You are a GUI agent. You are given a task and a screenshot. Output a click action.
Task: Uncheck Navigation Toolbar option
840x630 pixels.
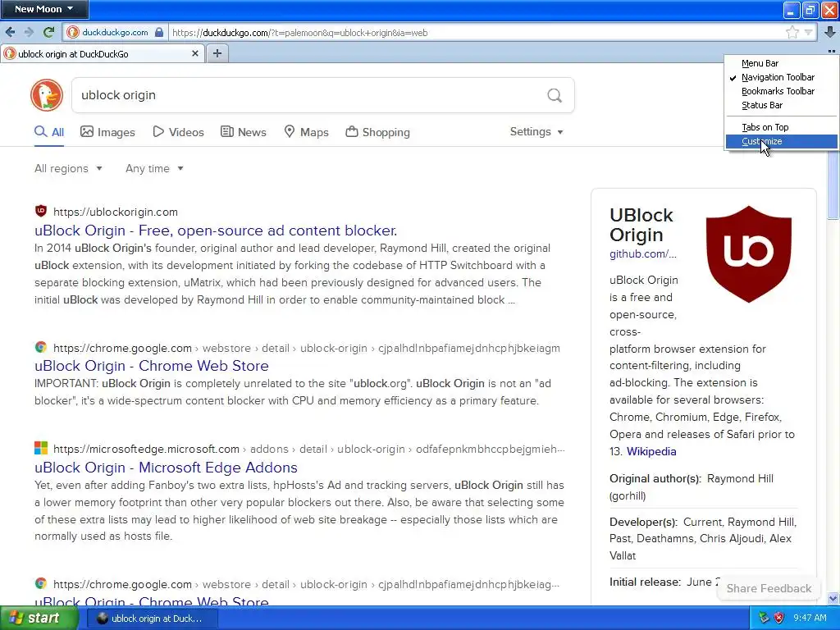781,77
